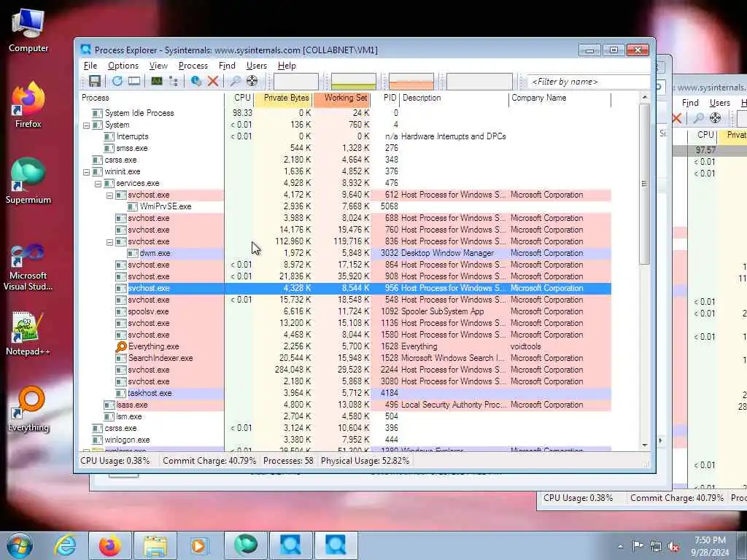Collapse the services.exe tree node

98,184
